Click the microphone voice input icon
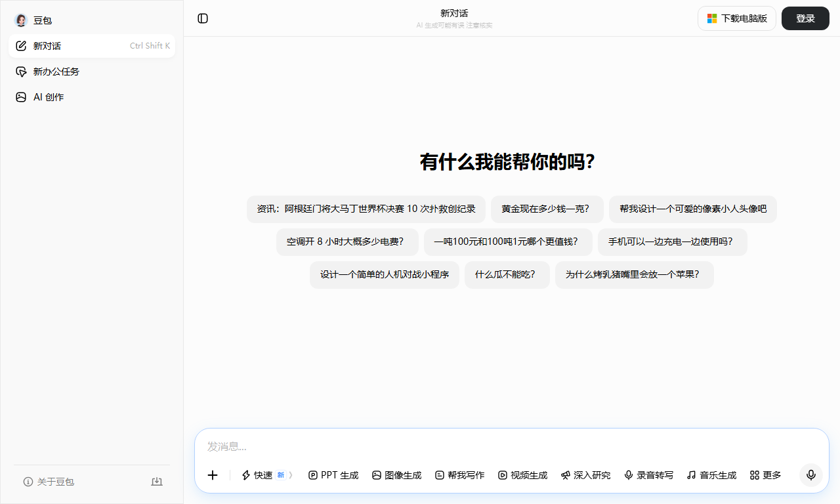This screenshot has width=840, height=504. point(811,474)
